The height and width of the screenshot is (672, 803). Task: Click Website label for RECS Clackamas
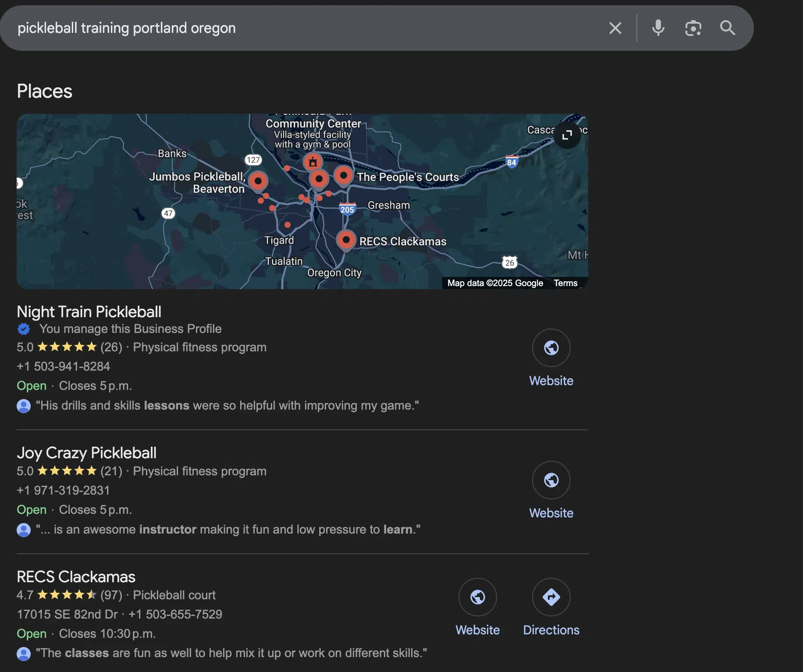coord(477,630)
